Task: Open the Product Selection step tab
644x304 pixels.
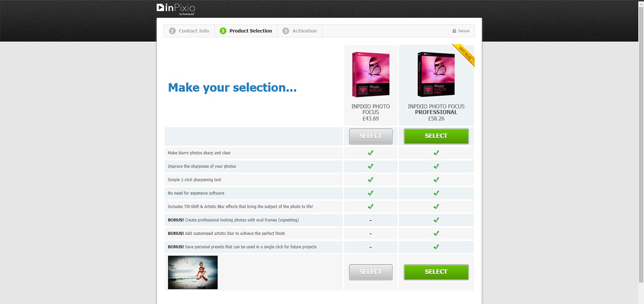Action: tap(246, 31)
